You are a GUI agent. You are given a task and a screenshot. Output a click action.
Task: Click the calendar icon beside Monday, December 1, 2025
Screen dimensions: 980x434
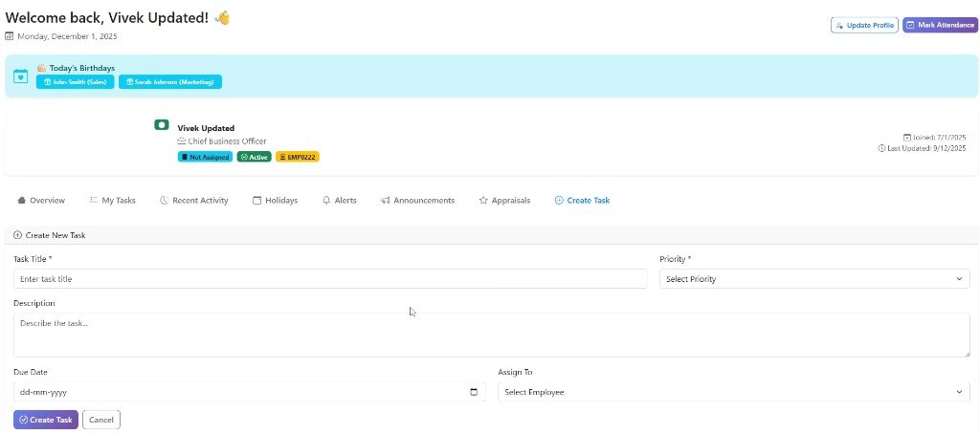tap(10, 36)
